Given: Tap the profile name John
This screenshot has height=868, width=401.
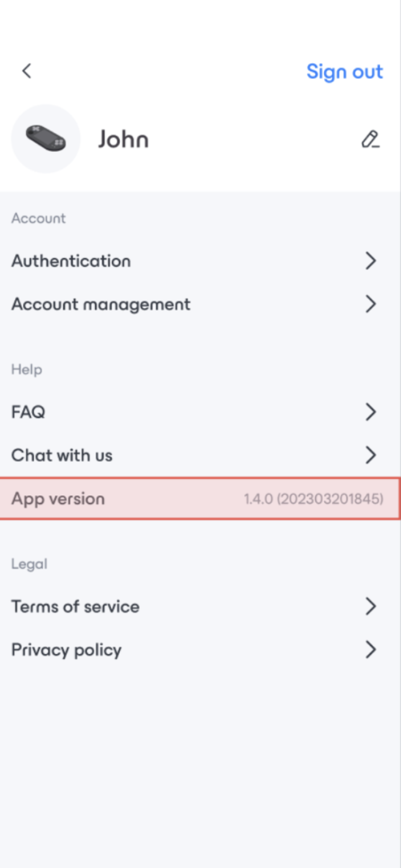Looking at the screenshot, I should (x=123, y=139).
